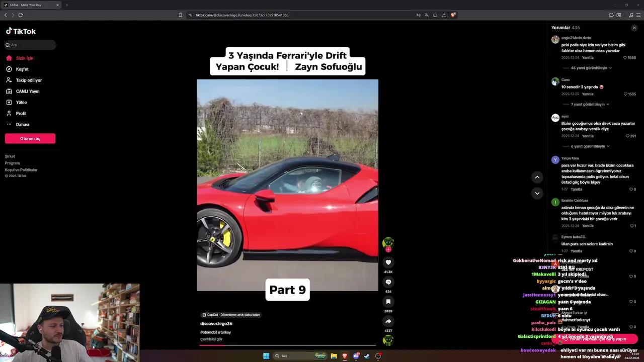Viewport: 644px width, 362px height.
Task: Open the #turkey hashtag
Action: 224,332
